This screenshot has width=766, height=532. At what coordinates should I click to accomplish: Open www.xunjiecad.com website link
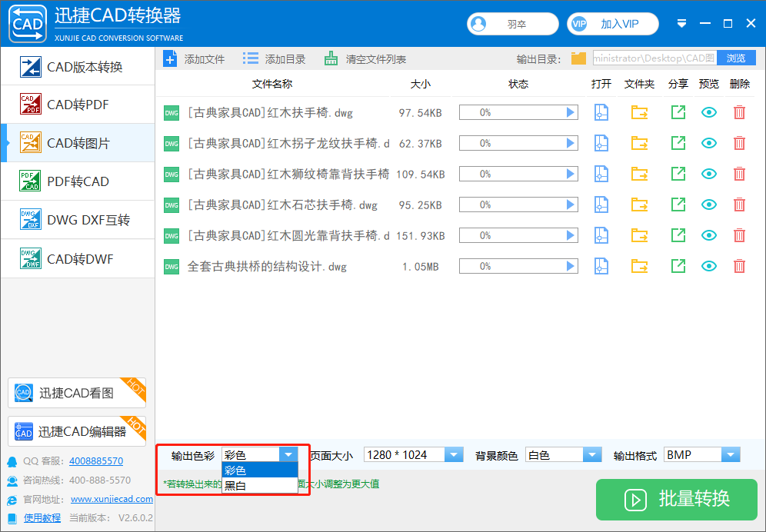tap(112, 499)
